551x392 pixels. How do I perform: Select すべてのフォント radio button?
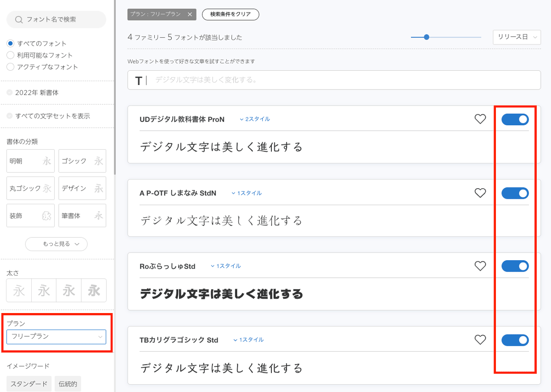[11, 44]
